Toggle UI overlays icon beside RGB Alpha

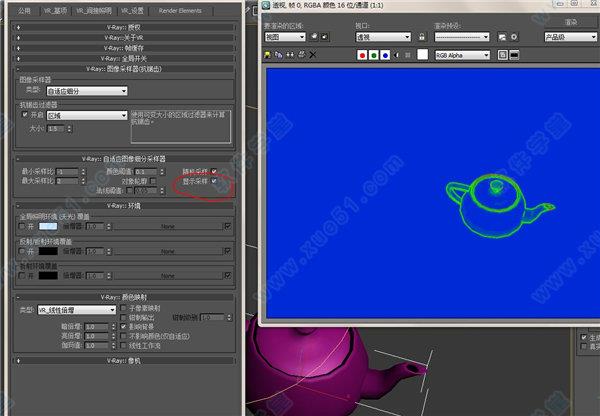(x=503, y=55)
